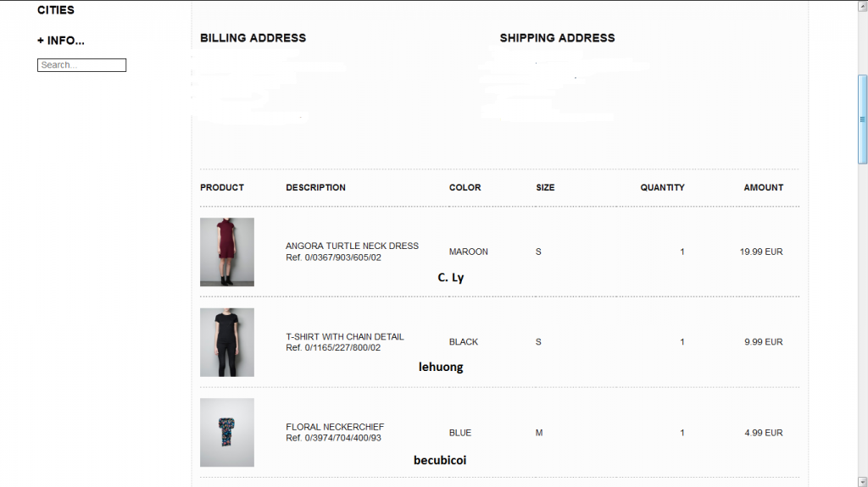
Task: Open the CITIES sidebar link
Action: tap(56, 10)
